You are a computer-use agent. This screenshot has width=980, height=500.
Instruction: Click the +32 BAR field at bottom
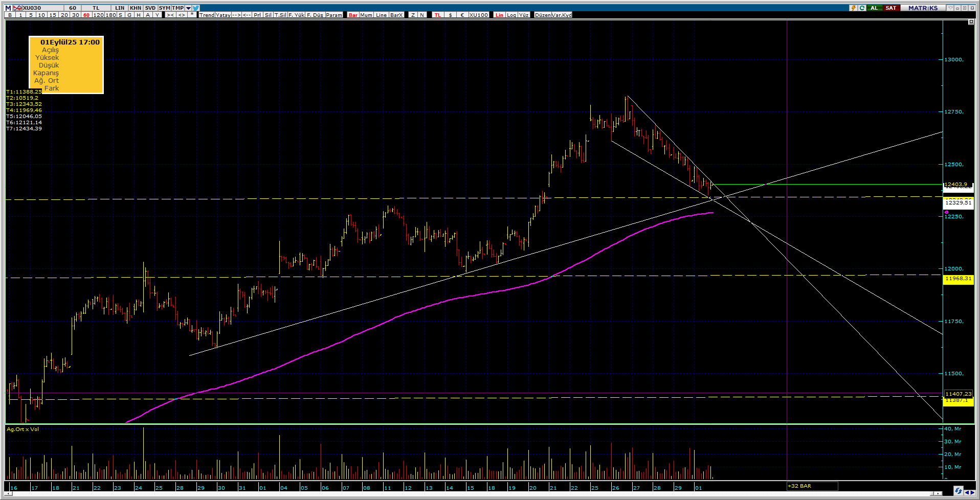click(x=812, y=486)
